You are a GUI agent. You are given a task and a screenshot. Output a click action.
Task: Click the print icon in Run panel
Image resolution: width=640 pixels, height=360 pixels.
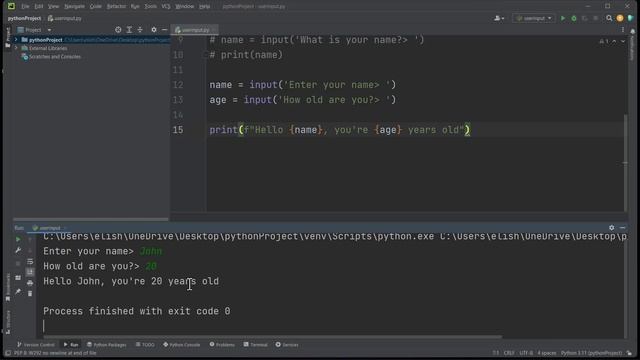pos(30,282)
